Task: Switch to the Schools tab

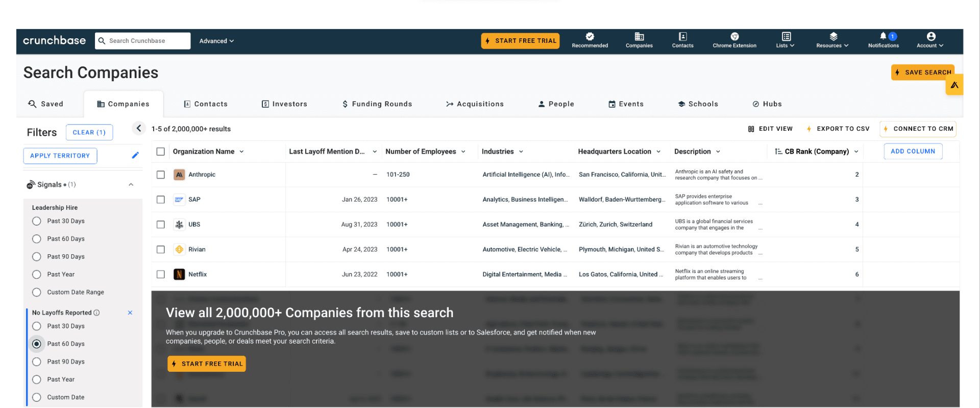Action: (x=698, y=104)
